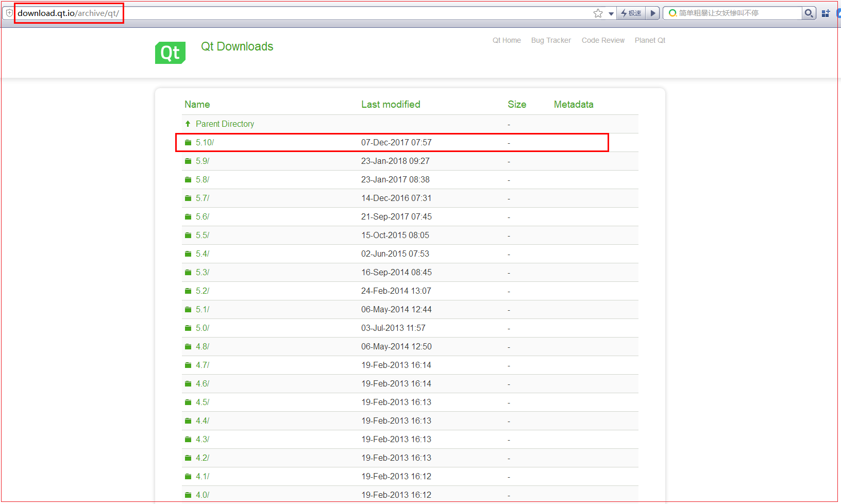
Task: Click the magnifier search button
Action: tap(809, 13)
